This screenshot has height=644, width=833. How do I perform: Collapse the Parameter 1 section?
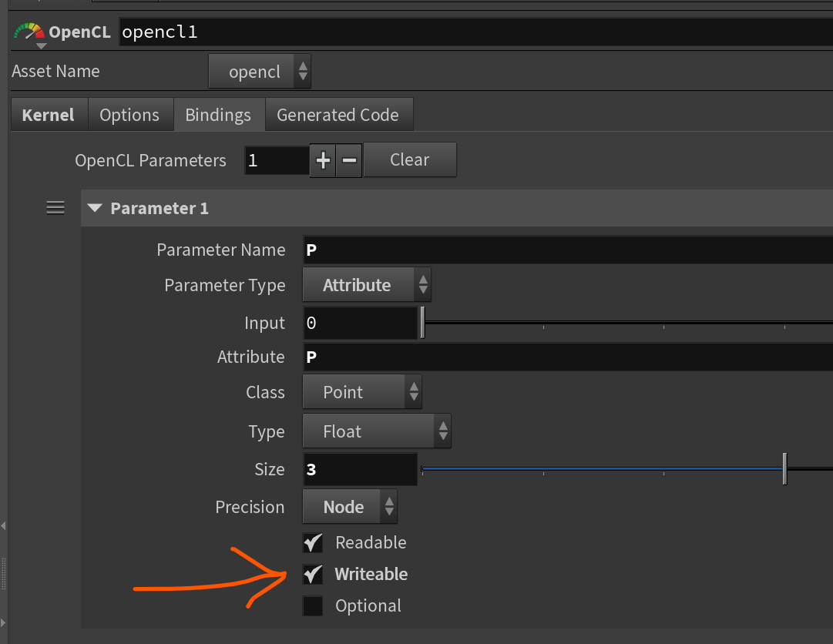point(96,209)
